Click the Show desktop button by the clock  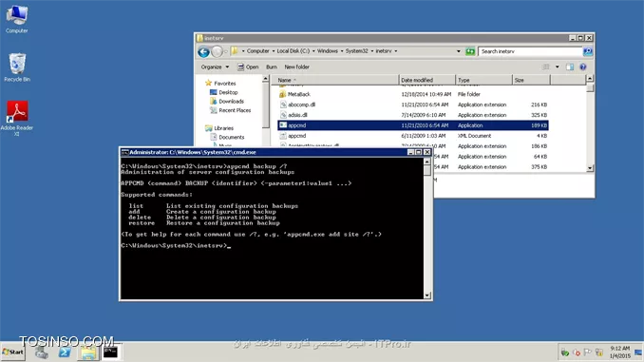coord(638,352)
